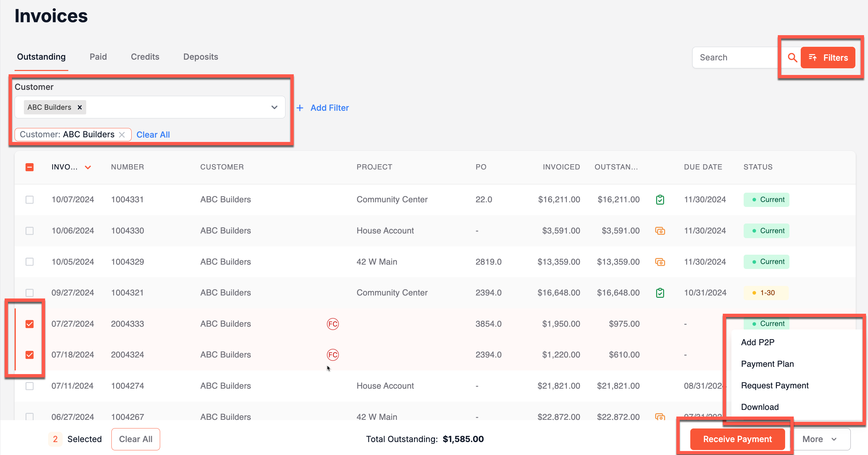Click orange payment icon on invoice 1004330
The width and height of the screenshot is (868, 455).
(x=660, y=231)
